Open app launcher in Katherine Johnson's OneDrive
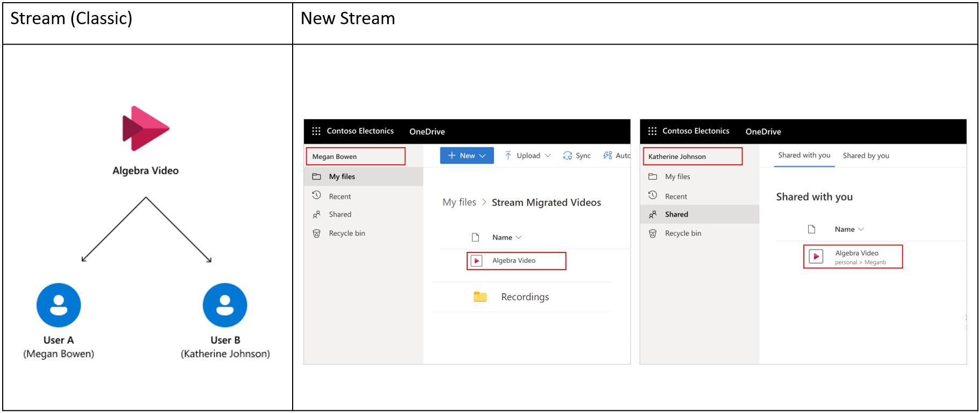Image resolution: width=980 pixels, height=413 pixels. point(652,131)
